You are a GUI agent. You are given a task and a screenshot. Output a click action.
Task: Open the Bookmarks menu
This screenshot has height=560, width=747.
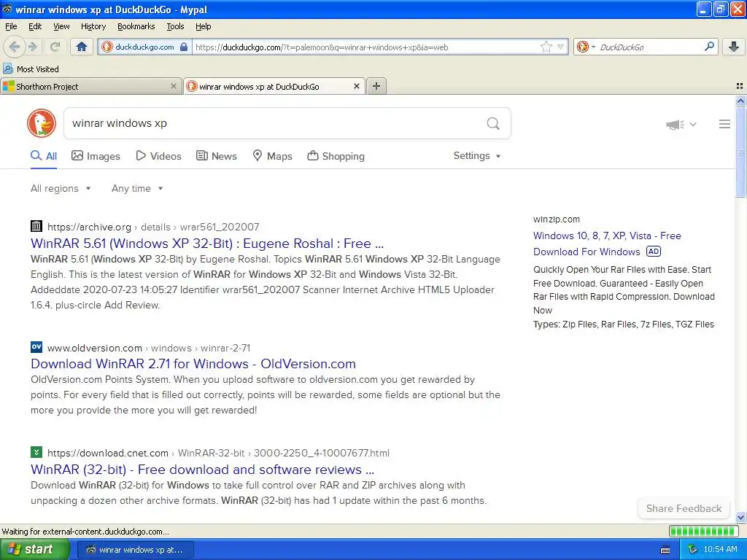point(136,26)
